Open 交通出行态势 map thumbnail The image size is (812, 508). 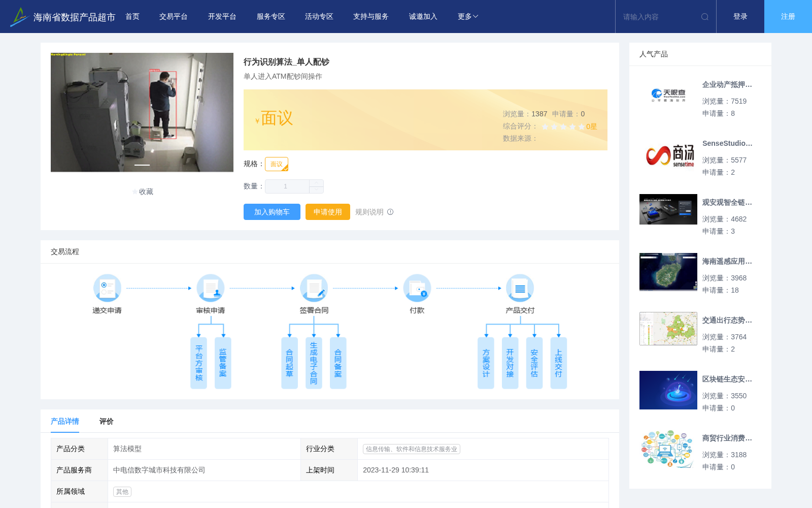[x=668, y=329]
